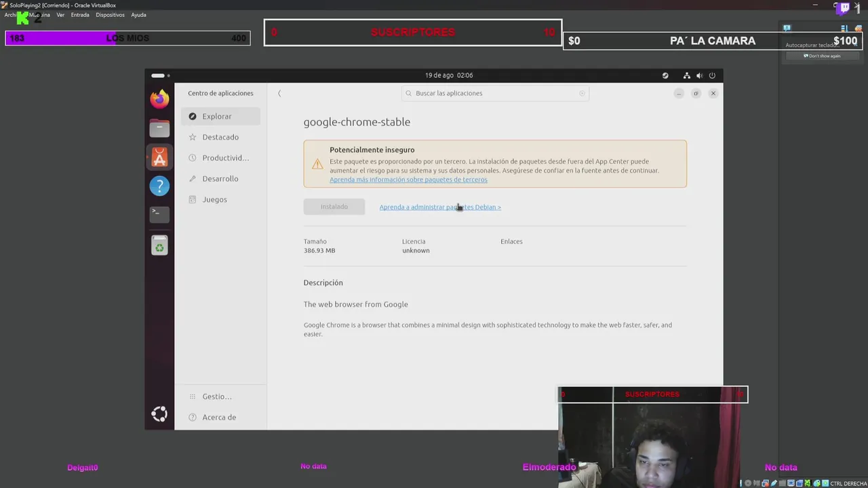Open the Help dock icon
The height and width of the screenshot is (488, 868).
pos(159,186)
